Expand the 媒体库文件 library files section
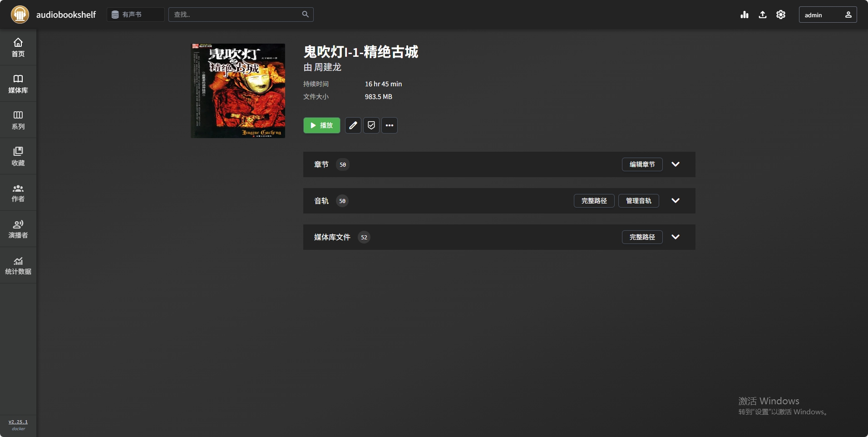Viewport: 868px width, 437px height. click(676, 237)
